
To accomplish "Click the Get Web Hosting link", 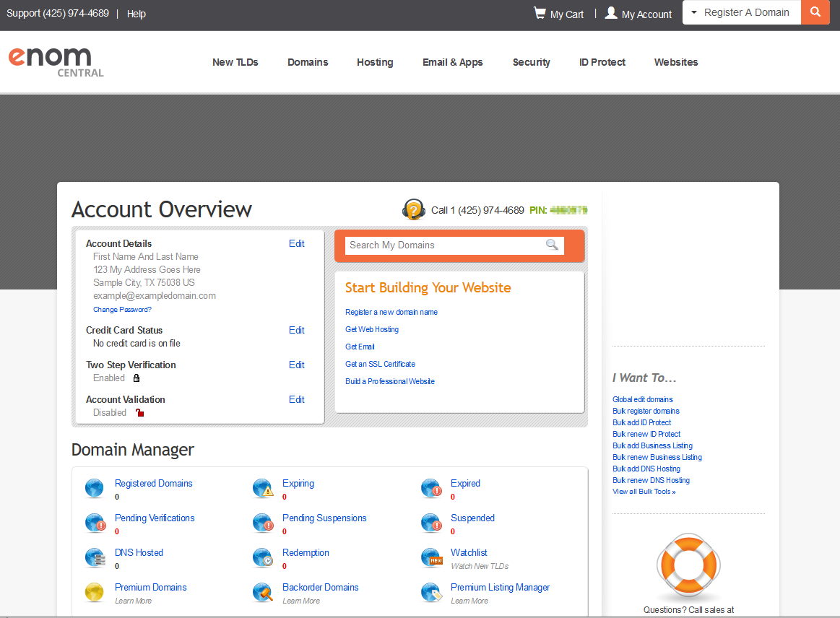I will click(x=372, y=329).
